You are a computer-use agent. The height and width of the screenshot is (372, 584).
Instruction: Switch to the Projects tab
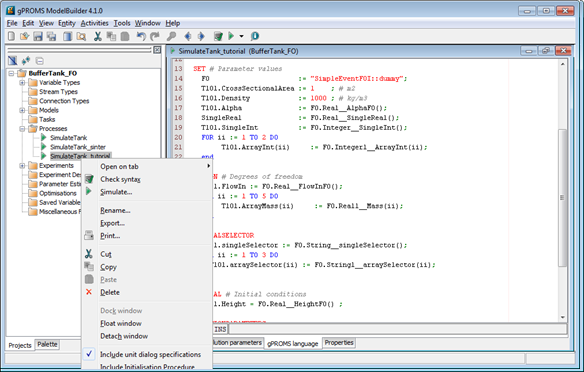20,345
